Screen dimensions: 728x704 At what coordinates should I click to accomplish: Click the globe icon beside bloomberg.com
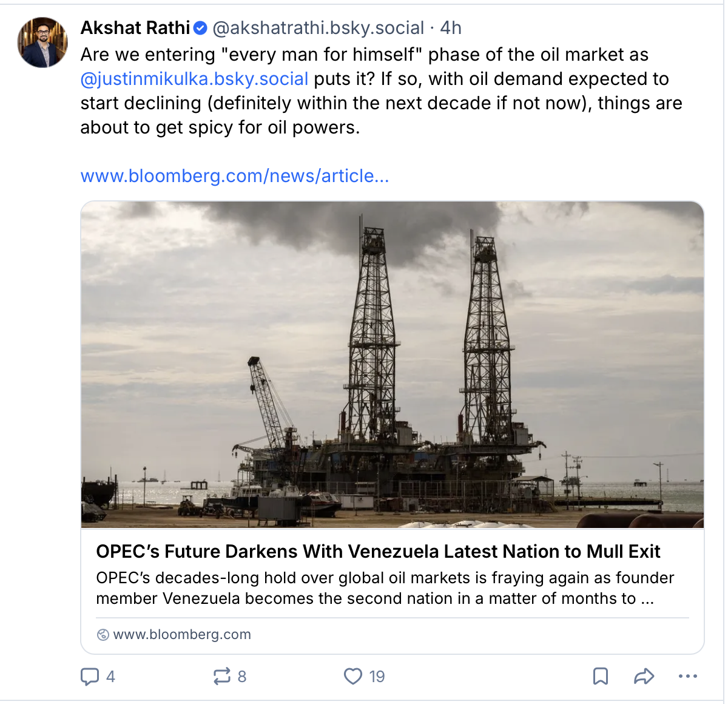(x=103, y=635)
